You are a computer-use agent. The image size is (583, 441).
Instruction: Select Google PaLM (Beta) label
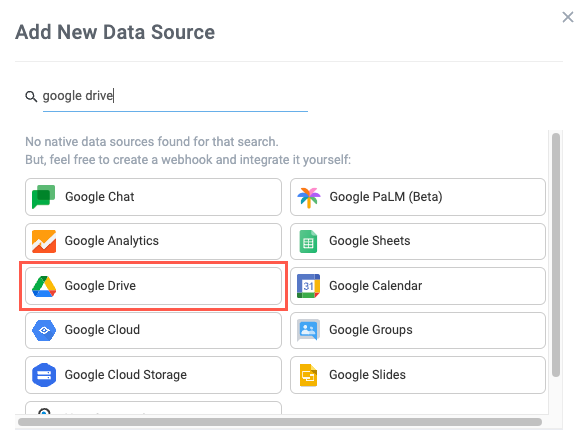[x=386, y=197]
